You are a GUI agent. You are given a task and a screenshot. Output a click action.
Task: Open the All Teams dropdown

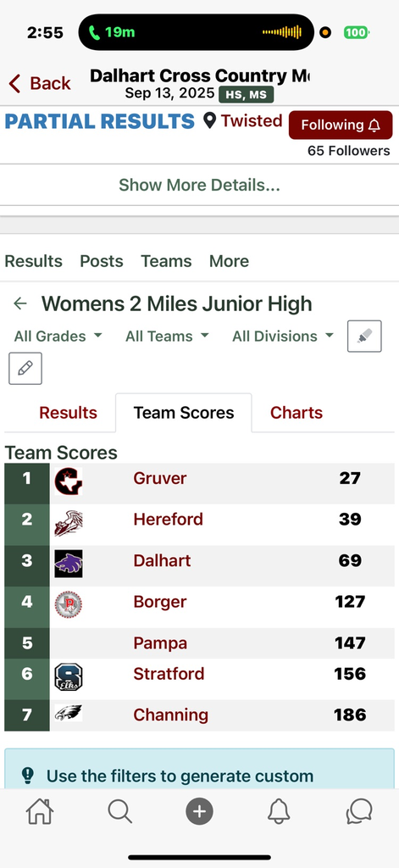tap(167, 336)
